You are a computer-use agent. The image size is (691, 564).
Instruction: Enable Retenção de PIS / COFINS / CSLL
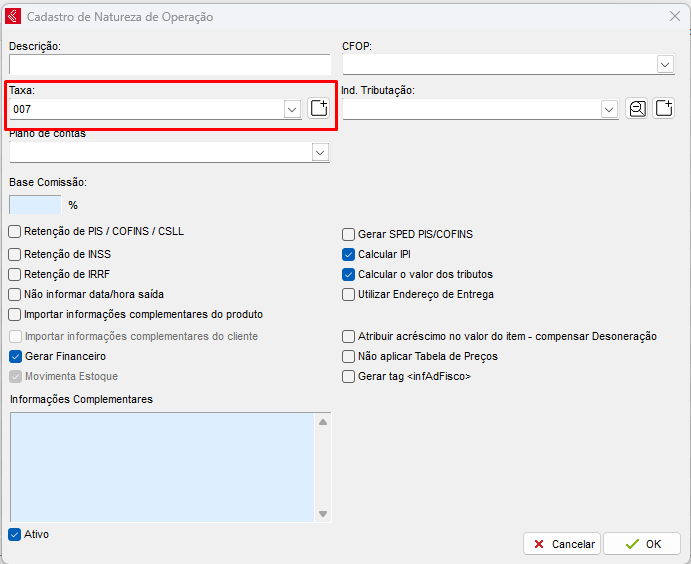click(15, 232)
